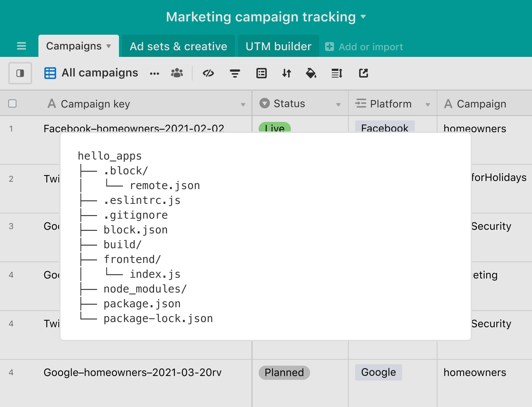Open the sort options
Viewport: 532px width, 407px height.
tap(286, 73)
